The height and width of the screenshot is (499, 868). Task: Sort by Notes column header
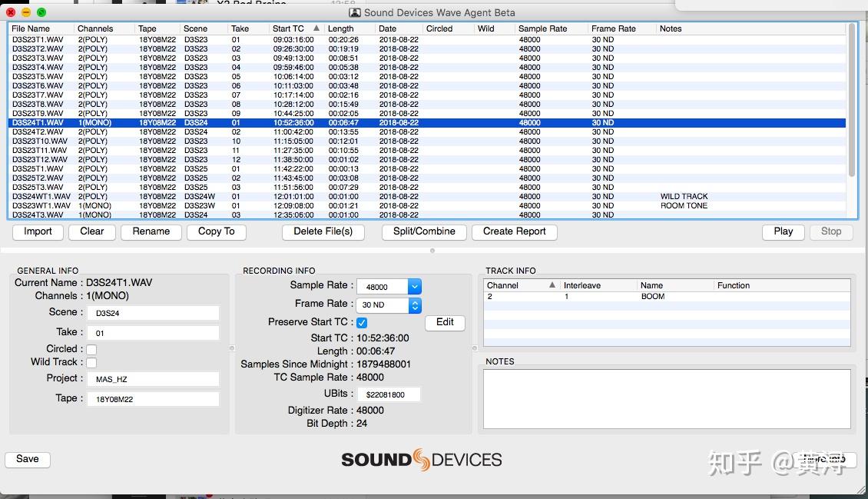point(751,28)
